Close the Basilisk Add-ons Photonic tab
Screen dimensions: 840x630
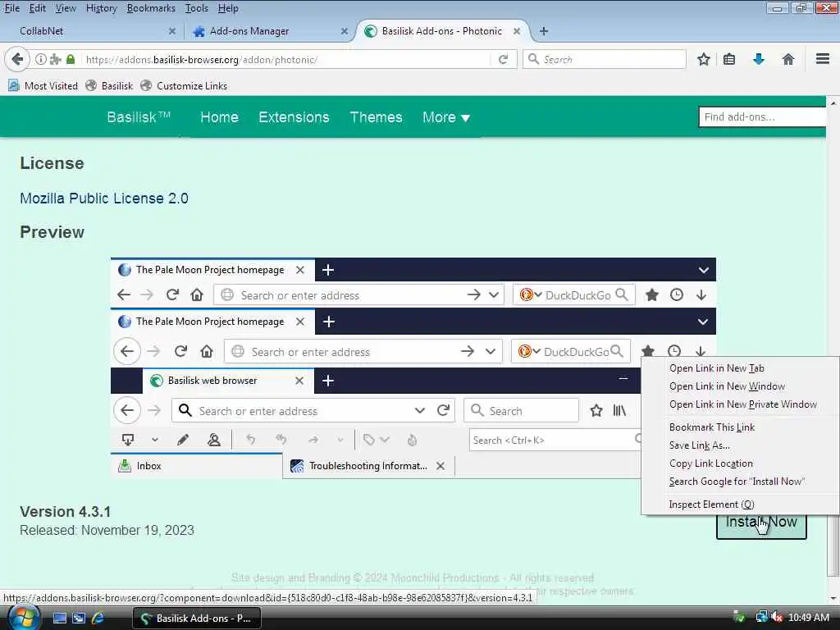coord(517,31)
